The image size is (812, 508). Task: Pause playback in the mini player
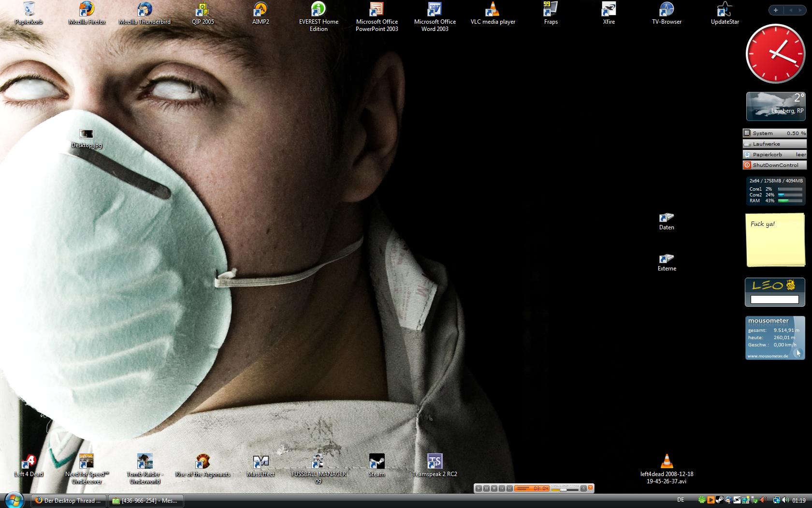point(486,489)
